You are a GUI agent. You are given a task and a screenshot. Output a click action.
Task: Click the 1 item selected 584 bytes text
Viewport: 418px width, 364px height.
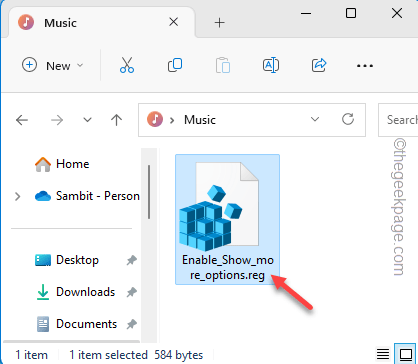pyautogui.click(x=136, y=355)
